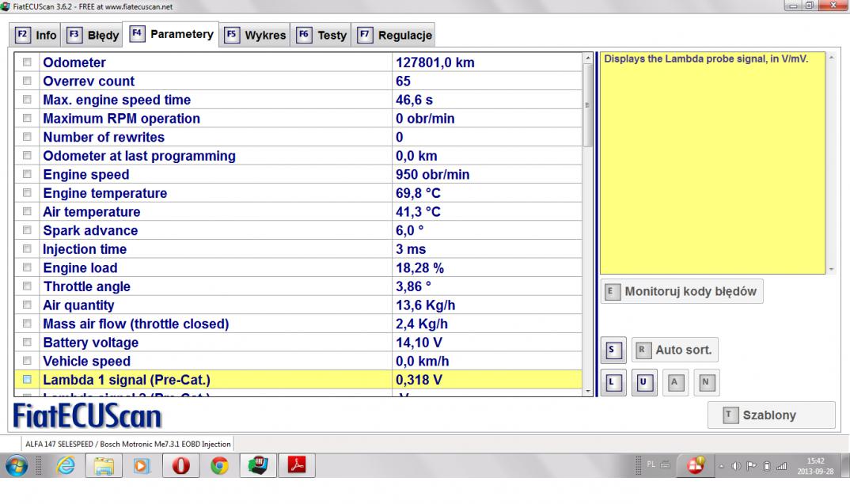
Task: Tick the Air quantity checkbox
Action: point(27,305)
